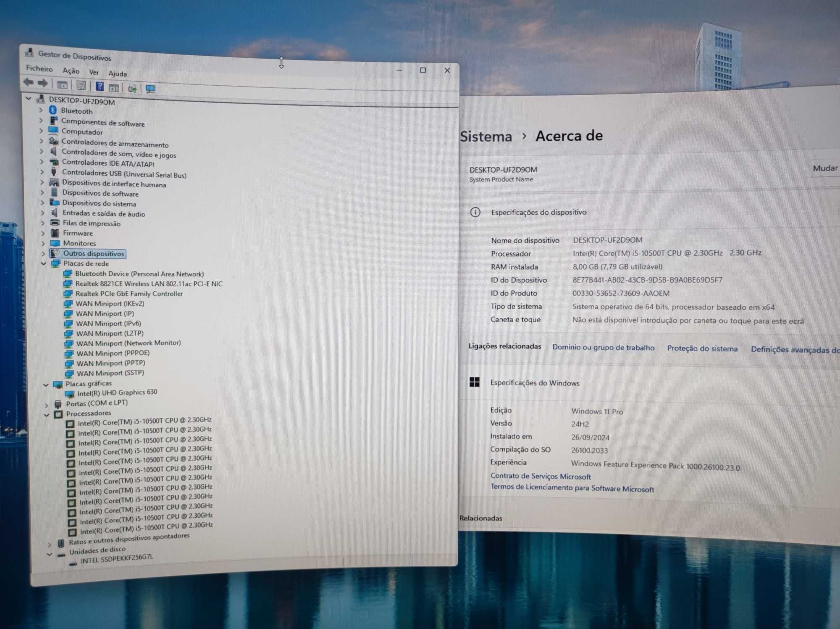This screenshot has height=629, width=840.
Task: Select Bluetooth Device (Personal Area Network)
Action: tap(139, 274)
